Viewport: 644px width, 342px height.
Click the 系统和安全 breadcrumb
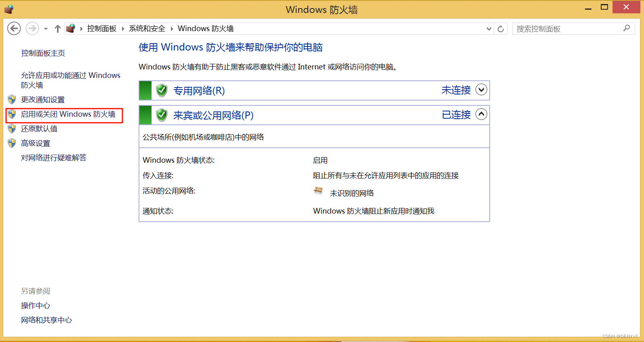point(147,29)
